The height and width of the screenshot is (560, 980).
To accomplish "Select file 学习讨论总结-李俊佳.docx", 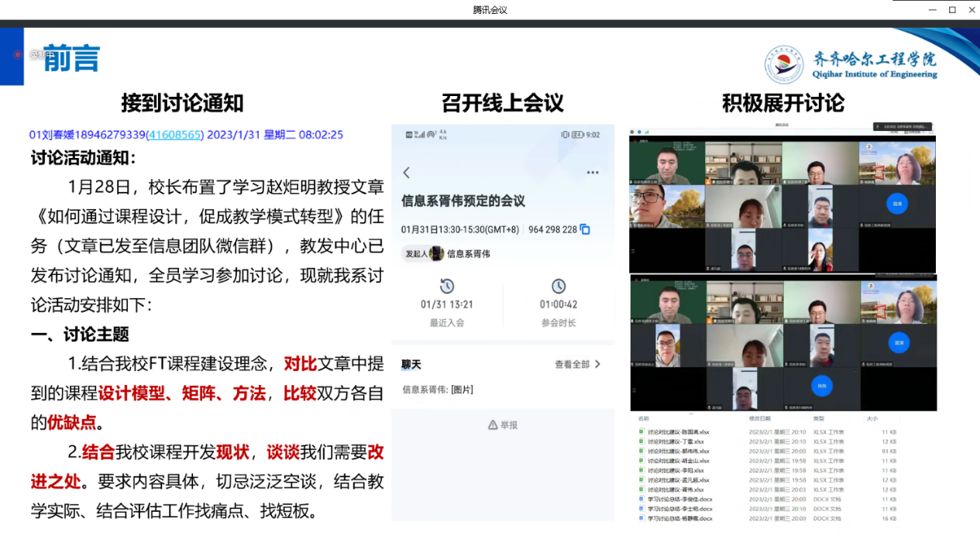I will click(x=680, y=500).
